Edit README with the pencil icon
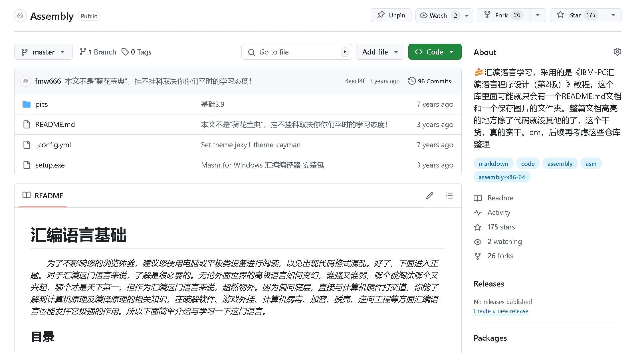Viewport: 644px width, 353px height. (430, 195)
